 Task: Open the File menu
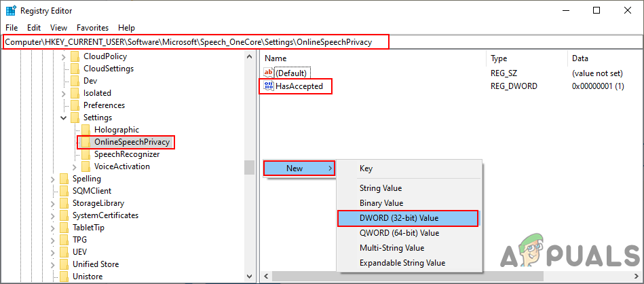point(12,28)
